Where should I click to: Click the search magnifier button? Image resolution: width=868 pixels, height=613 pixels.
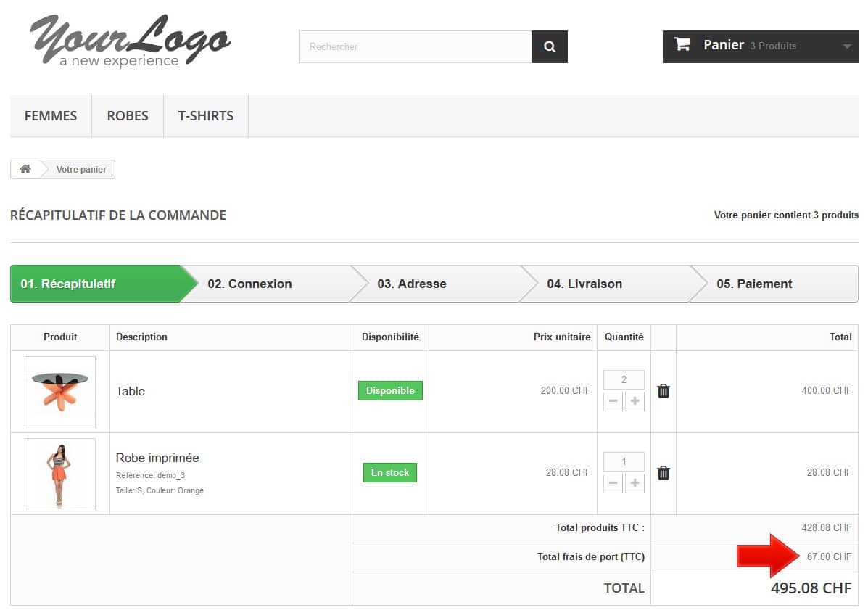549,46
